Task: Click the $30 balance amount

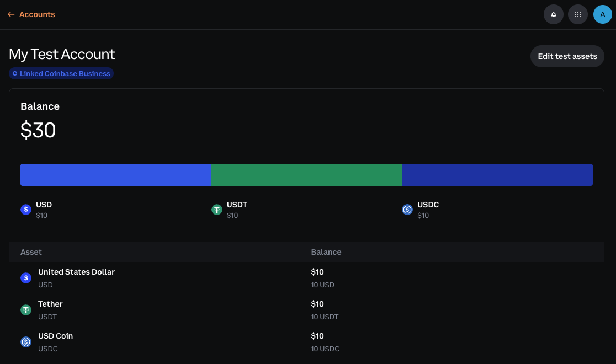Action: coord(38,130)
